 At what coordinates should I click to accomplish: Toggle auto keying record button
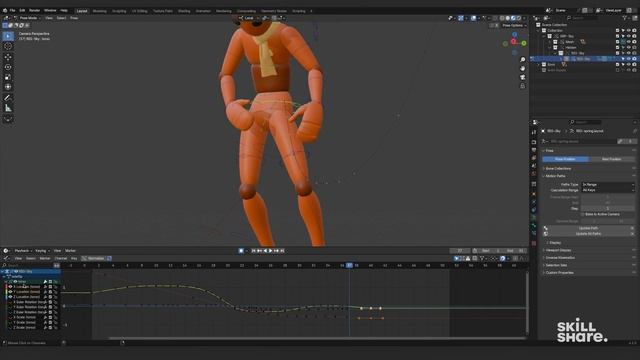tap(241, 251)
